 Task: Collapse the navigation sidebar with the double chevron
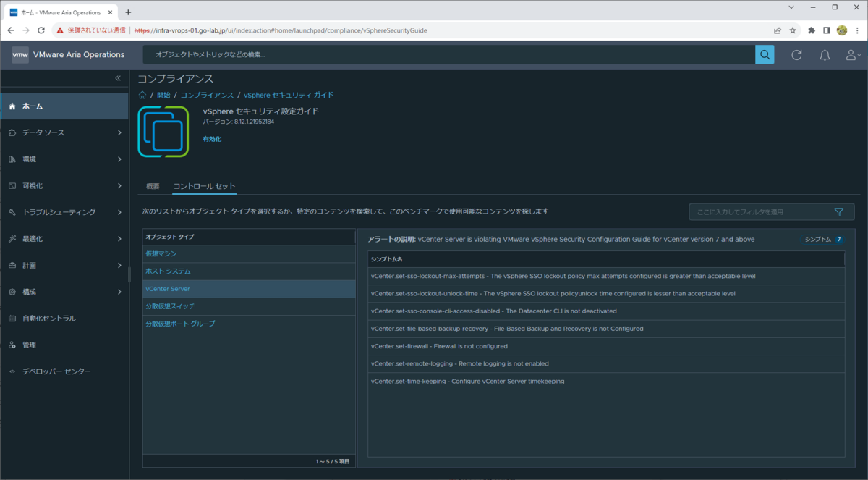tap(116, 79)
